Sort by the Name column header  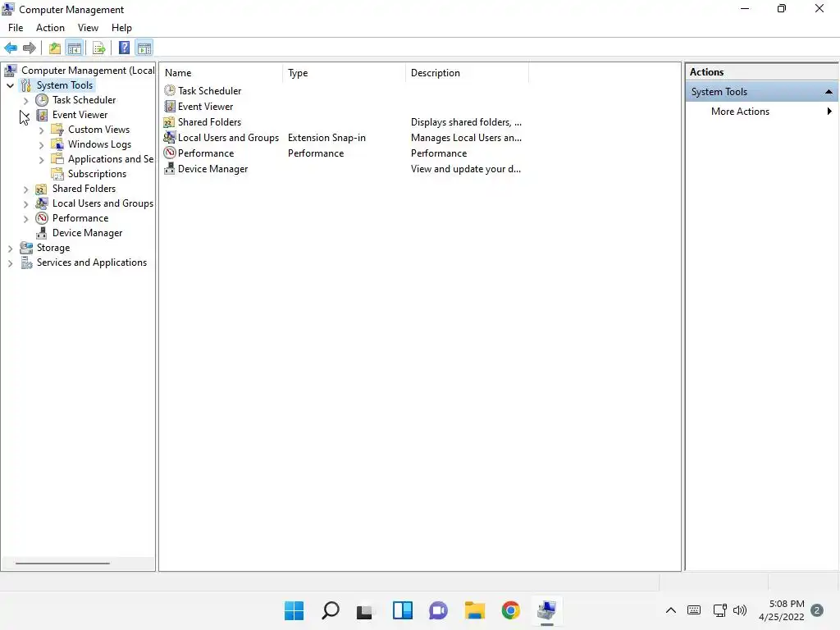tap(221, 73)
